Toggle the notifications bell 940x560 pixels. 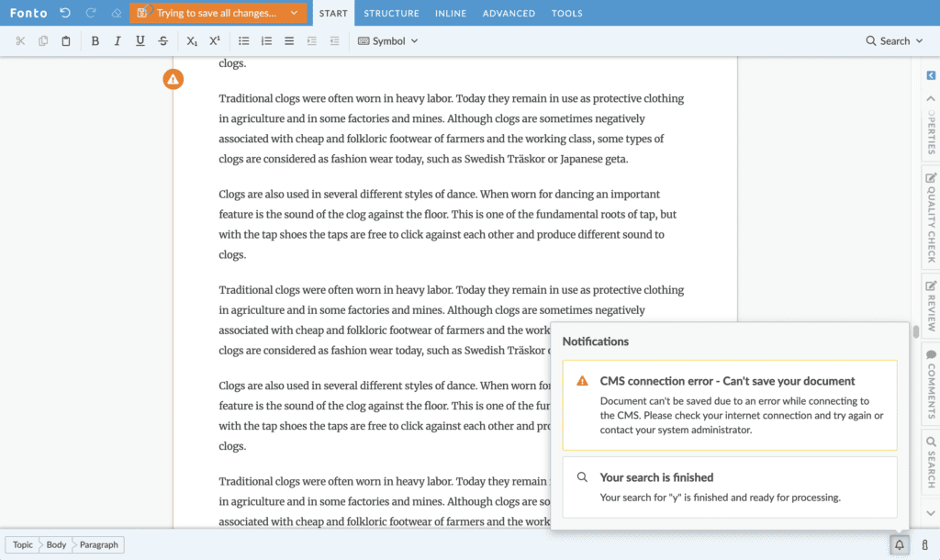(900, 544)
